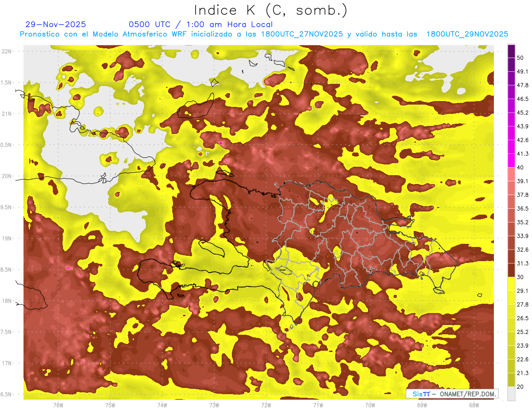
Task: Click latitude label "7.5N"
Action: tap(7, 332)
